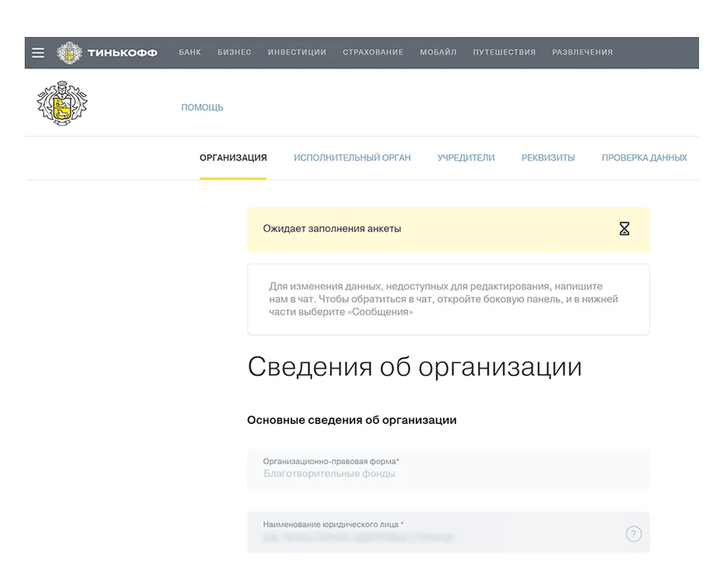Go to ИНВЕСТИЦИИ in the navigation bar
The height and width of the screenshot is (588, 723).
[296, 52]
